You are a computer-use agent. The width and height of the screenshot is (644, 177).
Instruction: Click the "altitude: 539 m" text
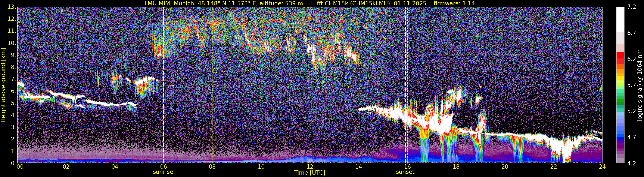281,3
